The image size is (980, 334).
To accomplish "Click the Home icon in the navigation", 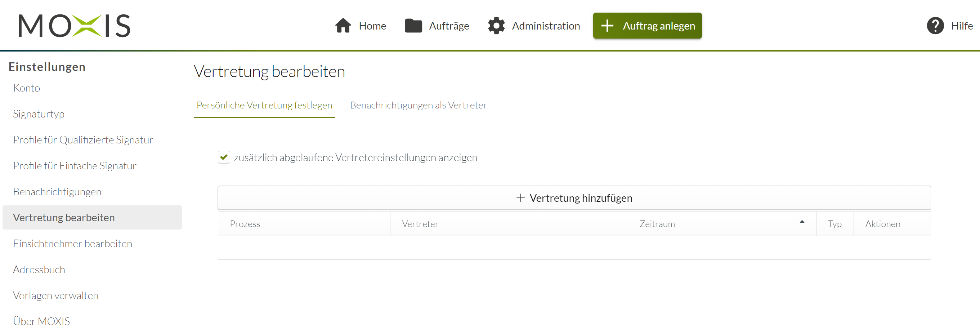I will [x=344, y=26].
